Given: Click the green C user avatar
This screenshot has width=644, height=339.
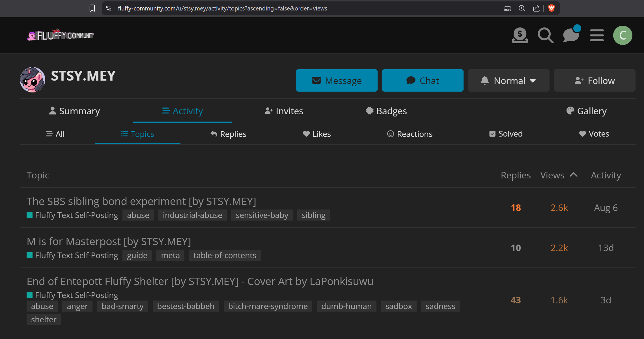Looking at the screenshot, I should [x=623, y=35].
